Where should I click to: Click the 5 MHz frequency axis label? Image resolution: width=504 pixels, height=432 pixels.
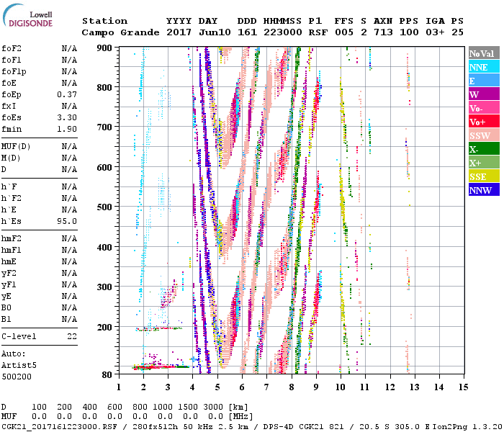coord(217,387)
